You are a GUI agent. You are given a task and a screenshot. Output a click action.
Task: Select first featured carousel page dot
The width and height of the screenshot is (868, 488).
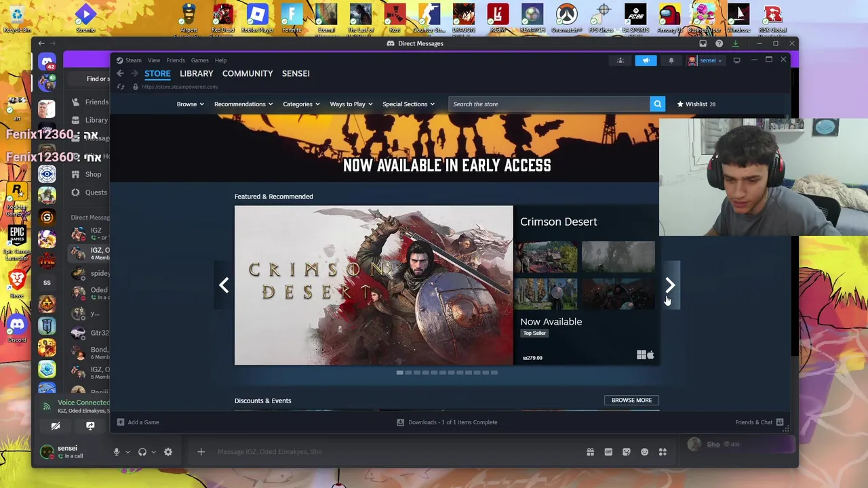coord(400,372)
